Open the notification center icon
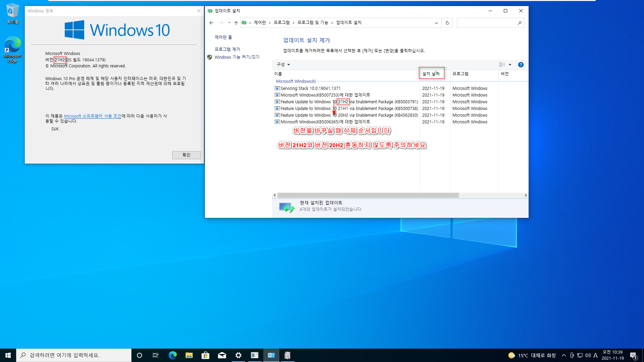Viewport: 644px width, 362px height. pyautogui.click(x=633, y=355)
